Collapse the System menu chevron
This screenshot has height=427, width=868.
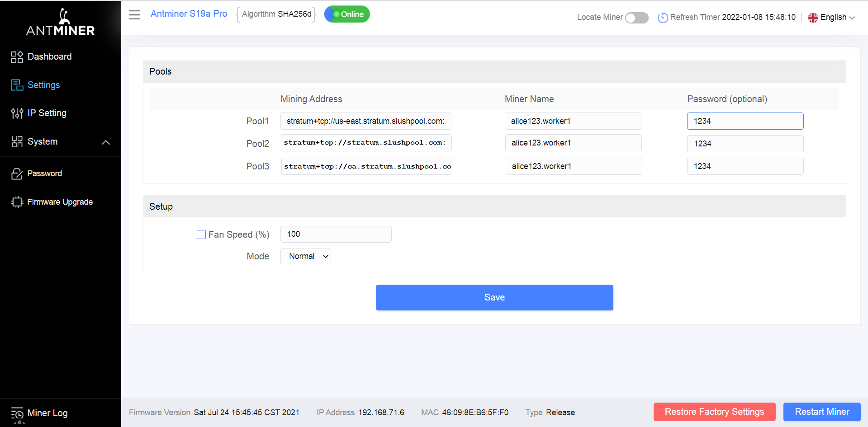[x=106, y=142]
